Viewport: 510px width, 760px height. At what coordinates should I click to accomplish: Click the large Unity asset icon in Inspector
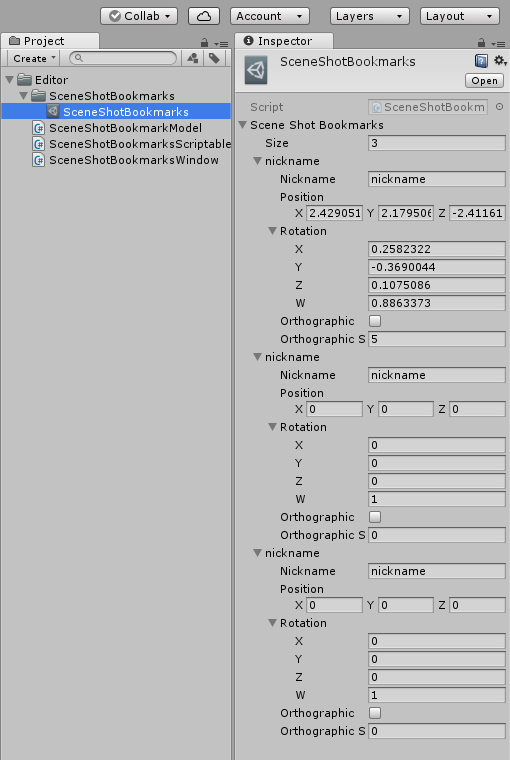coord(256,70)
